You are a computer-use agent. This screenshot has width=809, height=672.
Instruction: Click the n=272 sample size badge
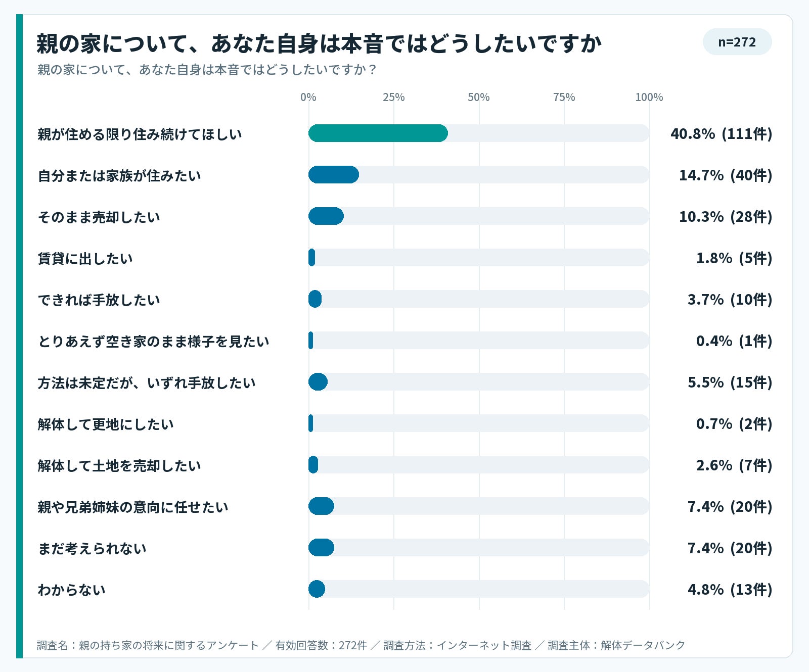click(737, 42)
